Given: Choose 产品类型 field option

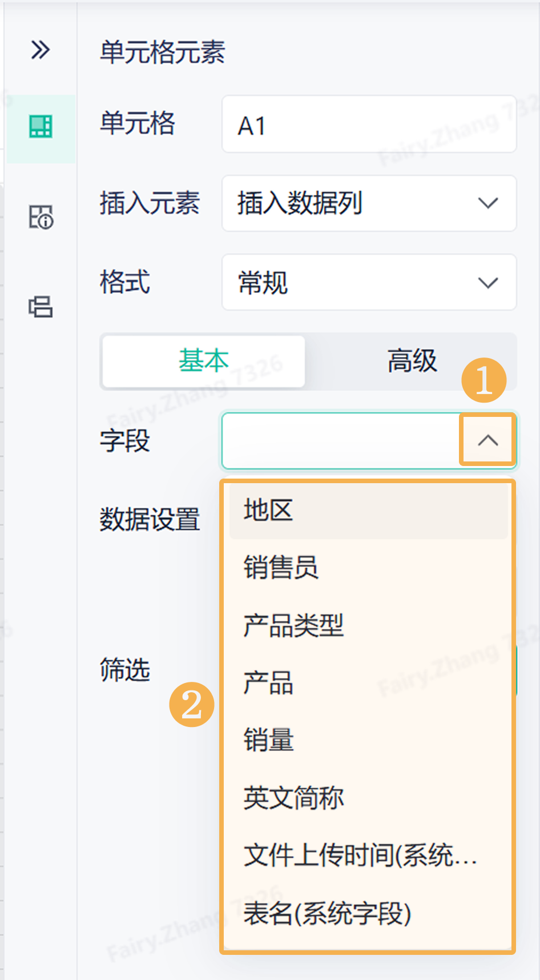Looking at the screenshot, I should tap(368, 626).
